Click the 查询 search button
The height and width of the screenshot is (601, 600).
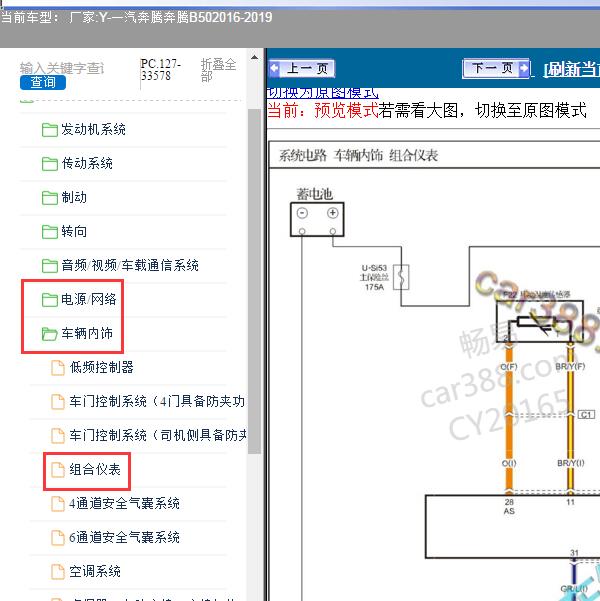click(x=43, y=82)
